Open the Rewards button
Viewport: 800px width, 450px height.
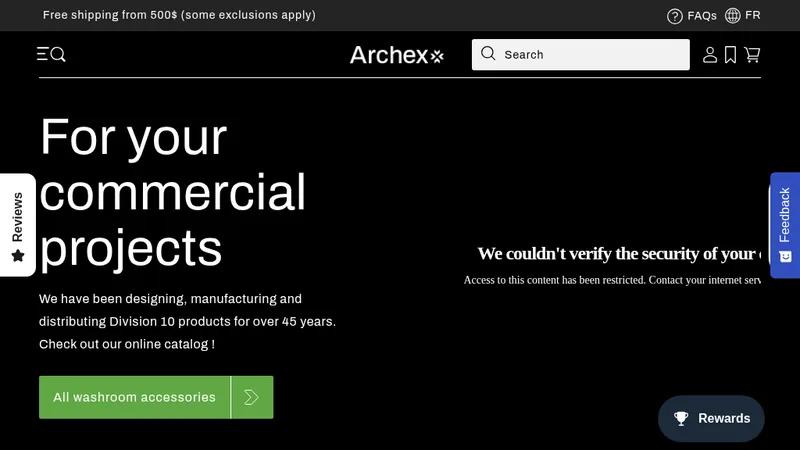tap(711, 418)
